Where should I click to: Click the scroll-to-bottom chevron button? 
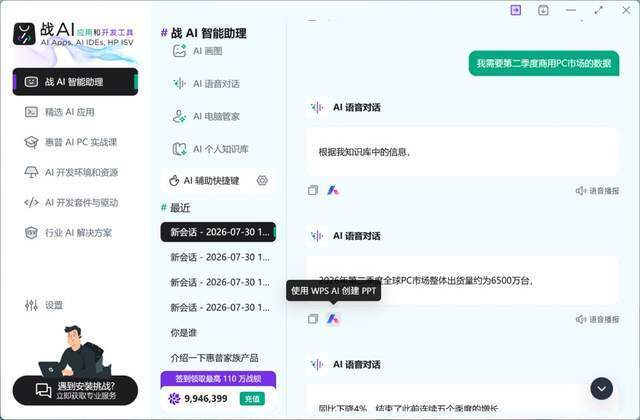602,389
